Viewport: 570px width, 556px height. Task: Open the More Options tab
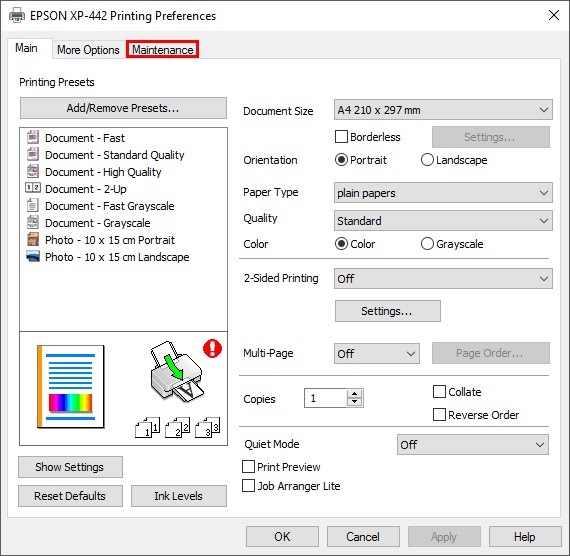(88, 49)
